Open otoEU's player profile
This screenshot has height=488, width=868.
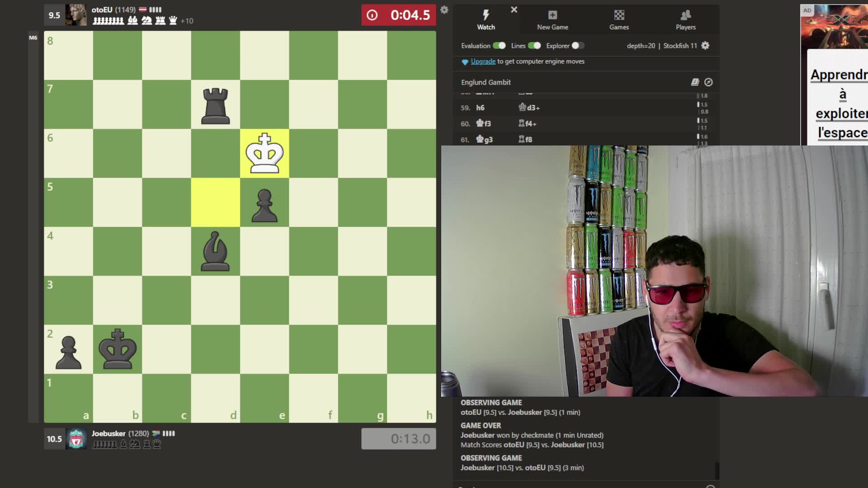tap(103, 9)
